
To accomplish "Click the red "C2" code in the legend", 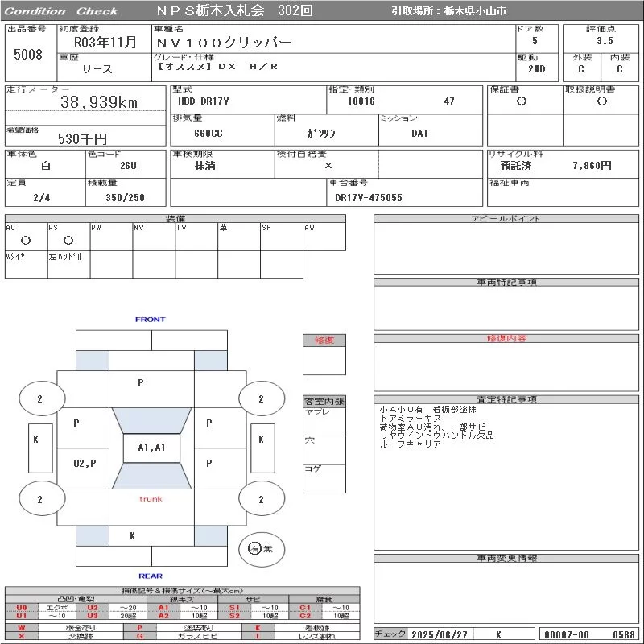I will tap(305, 616).
